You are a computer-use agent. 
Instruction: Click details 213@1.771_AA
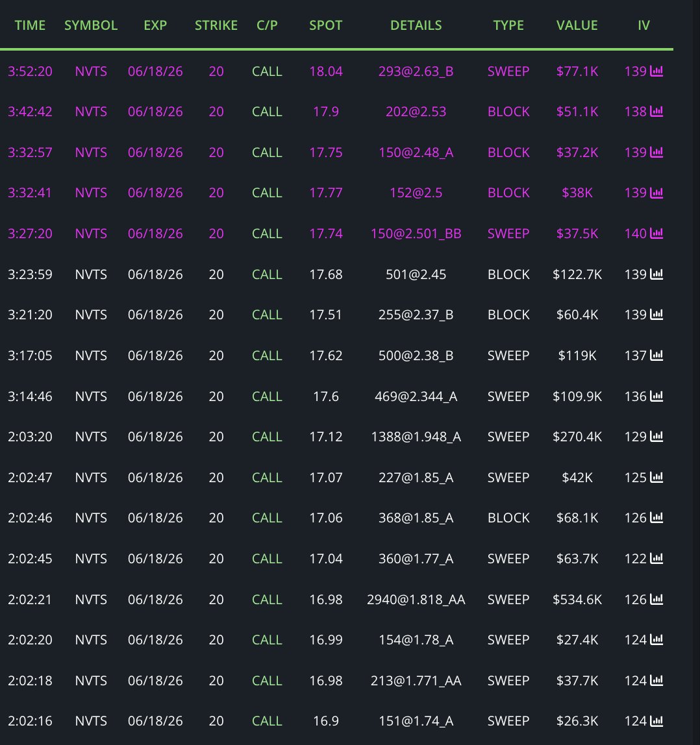(416, 681)
